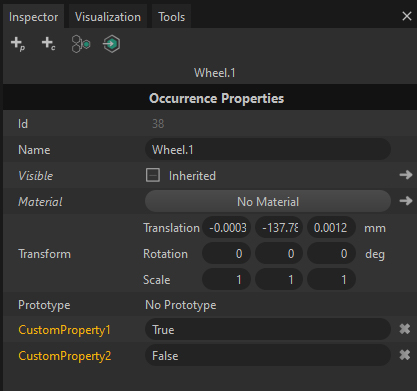The image size is (417, 391).
Task: Switch to the Visualization tab
Action: point(108,17)
